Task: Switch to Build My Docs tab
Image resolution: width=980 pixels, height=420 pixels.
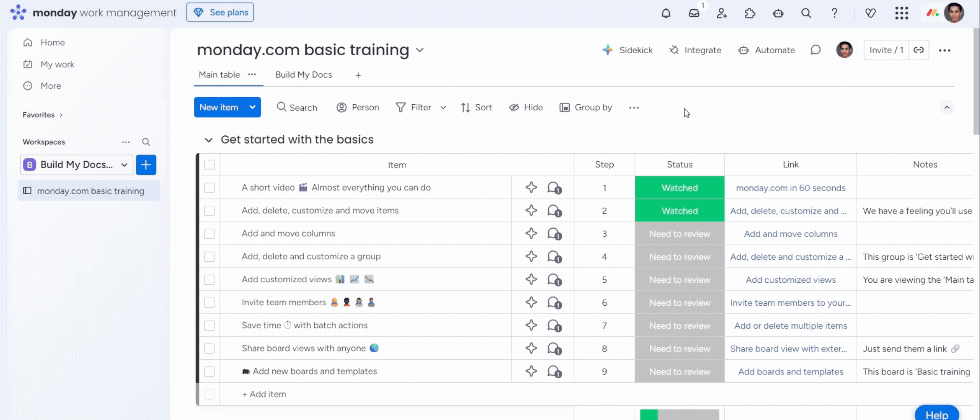Action: click(x=303, y=75)
